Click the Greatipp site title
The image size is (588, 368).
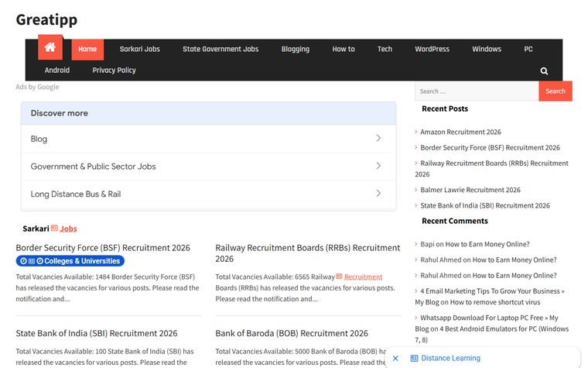pos(46,19)
